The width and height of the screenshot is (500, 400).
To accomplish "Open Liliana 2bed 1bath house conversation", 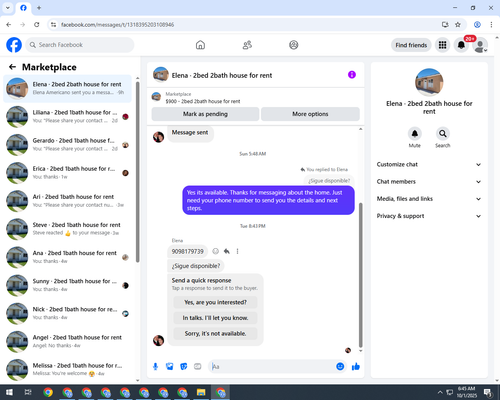I will click(x=67, y=117).
